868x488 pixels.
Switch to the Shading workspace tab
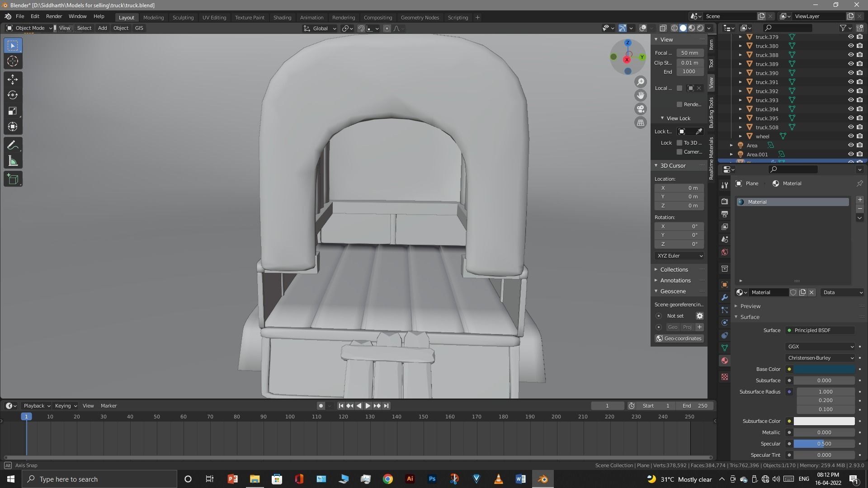(282, 17)
